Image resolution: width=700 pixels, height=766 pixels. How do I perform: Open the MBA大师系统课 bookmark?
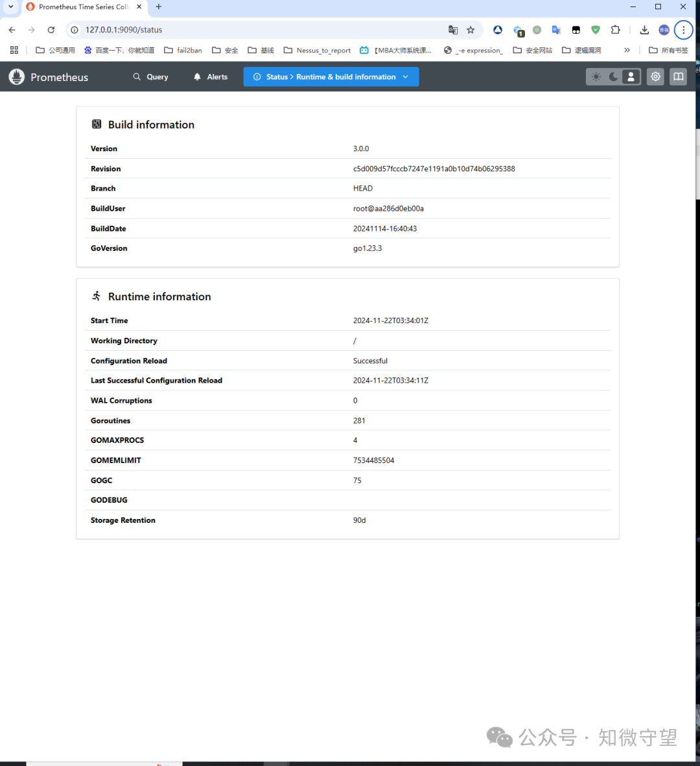[x=396, y=50]
